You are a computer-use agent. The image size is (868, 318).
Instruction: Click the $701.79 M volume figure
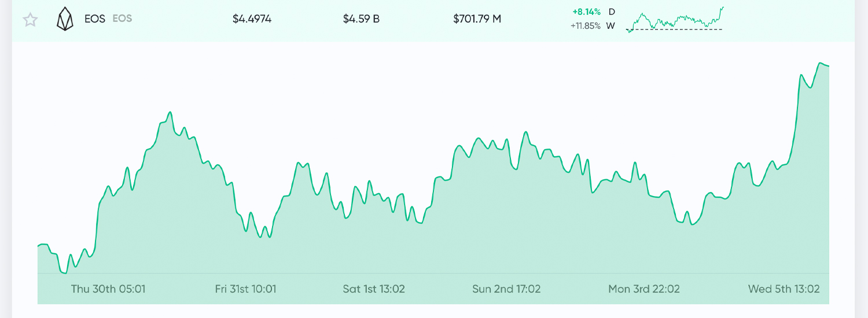tap(477, 19)
